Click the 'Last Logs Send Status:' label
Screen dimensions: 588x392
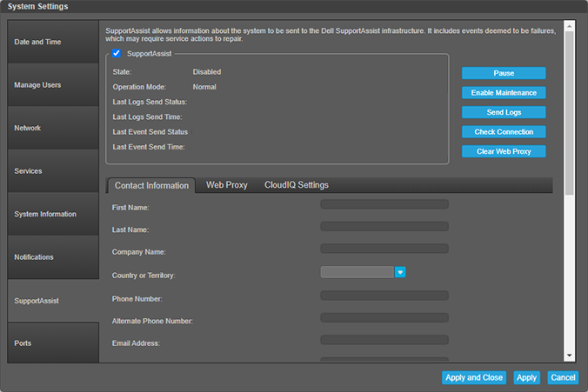(150, 102)
